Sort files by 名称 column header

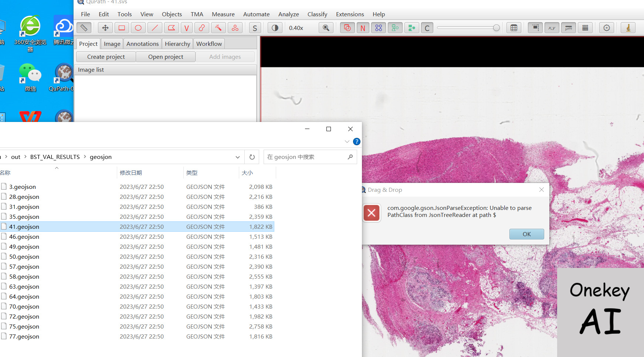(x=5, y=173)
